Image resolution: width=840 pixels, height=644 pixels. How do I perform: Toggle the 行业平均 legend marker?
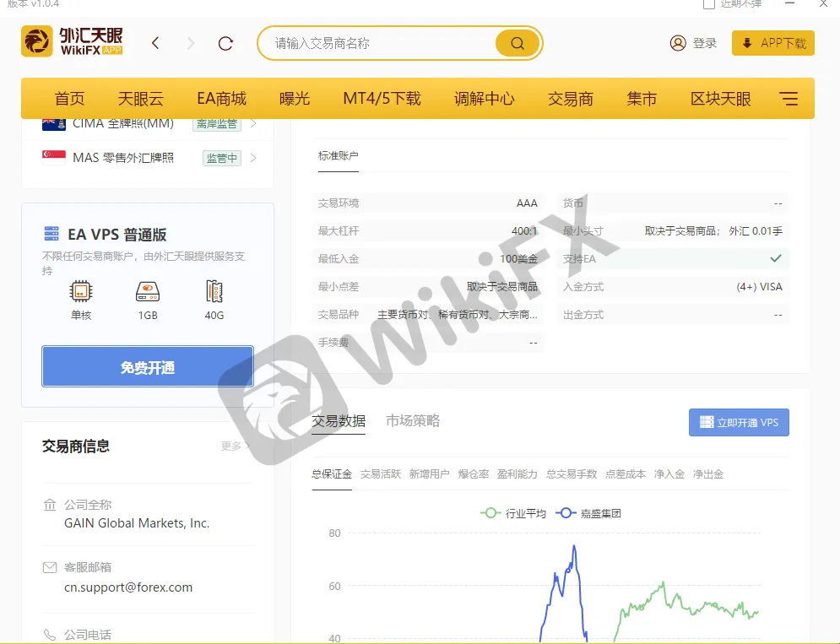coord(490,513)
